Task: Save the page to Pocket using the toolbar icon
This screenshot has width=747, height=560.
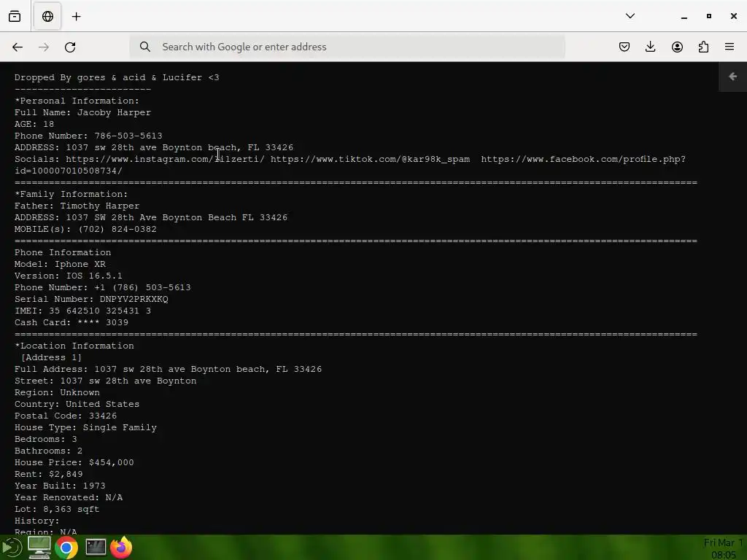Action: 624,47
